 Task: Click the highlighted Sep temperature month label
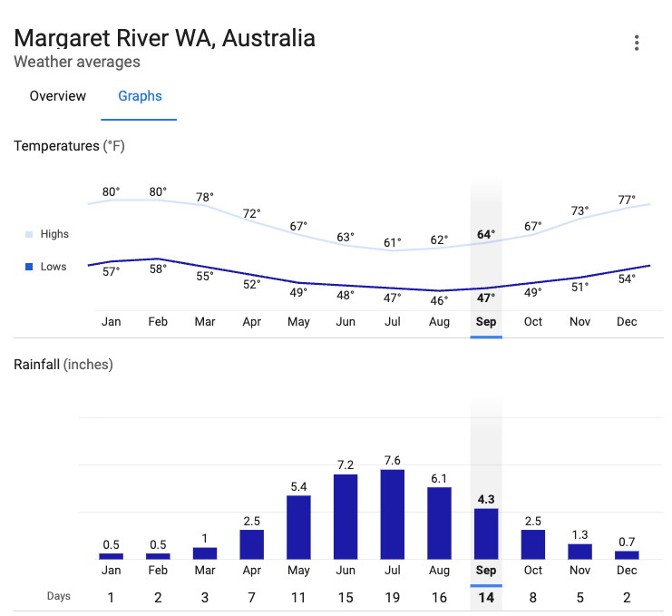(x=486, y=322)
